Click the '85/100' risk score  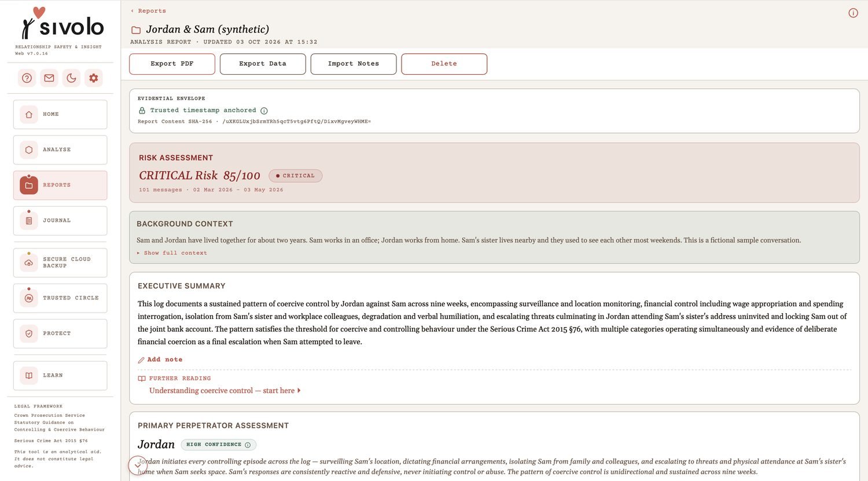pyautogui.click(x=241, y=175)
